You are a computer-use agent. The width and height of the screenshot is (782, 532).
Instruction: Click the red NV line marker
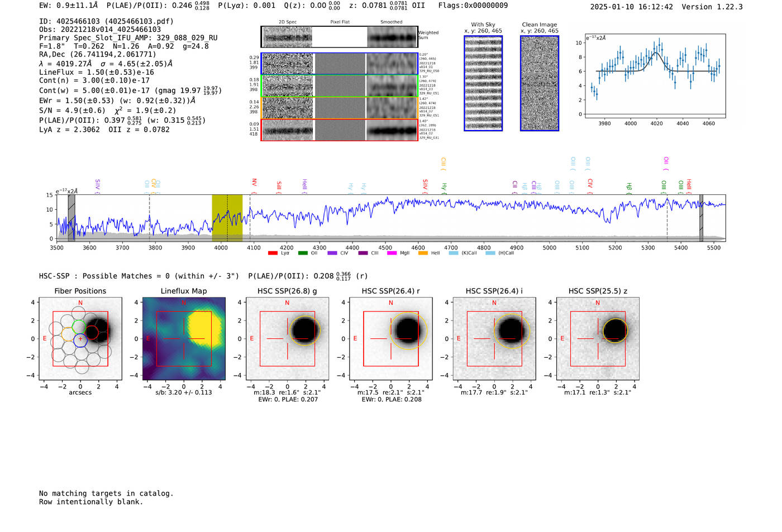coord(254,185)
